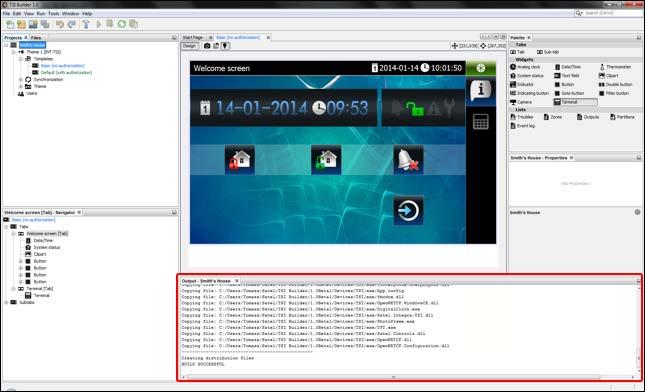Select Default (with authorization) template in Projects
Image resolution: width=645 pixels, height=392 pixels.
66,73
